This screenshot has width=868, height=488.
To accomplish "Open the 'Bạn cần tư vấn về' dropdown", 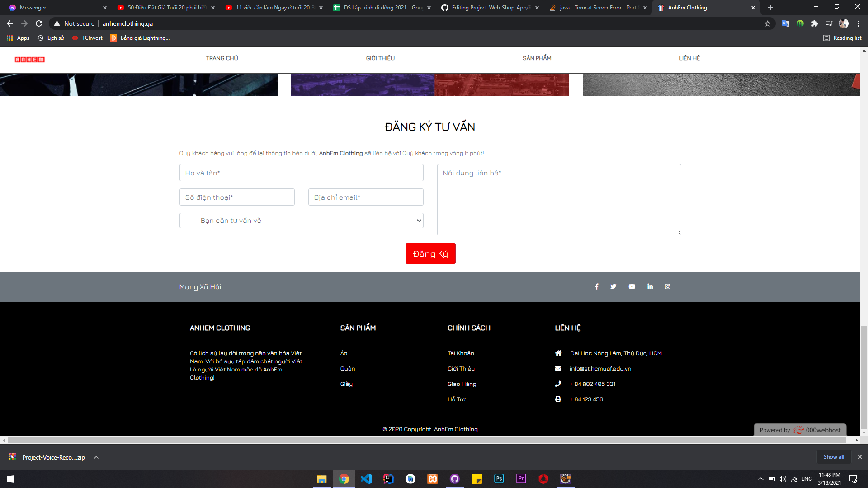I will click(x=301, y=221).
